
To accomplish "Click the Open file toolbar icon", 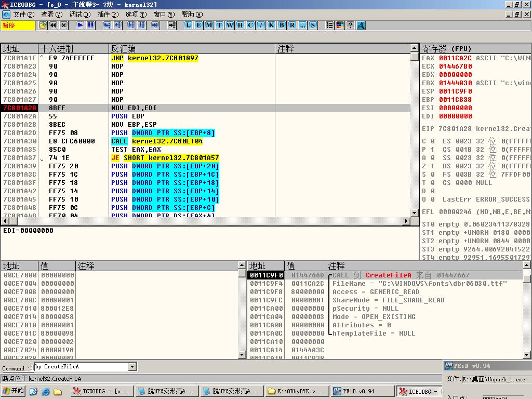I will [x=43, y=25].
